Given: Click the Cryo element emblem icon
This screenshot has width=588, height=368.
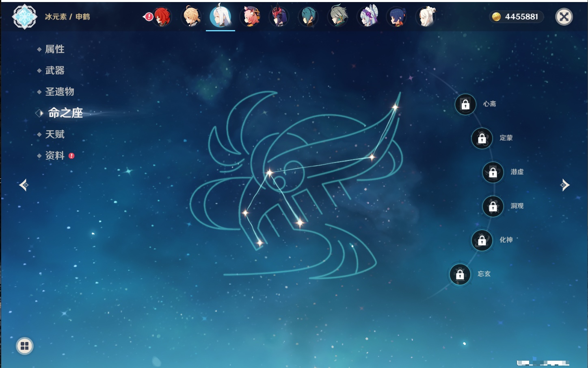Looking at the screenshot, I should point(24,17).
